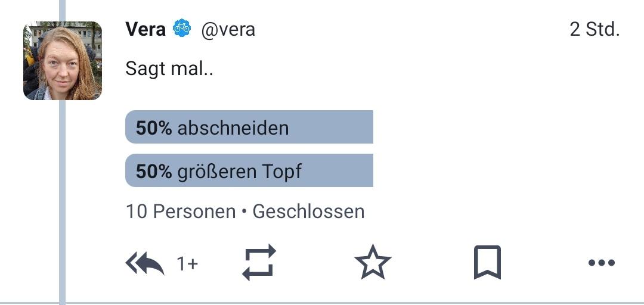The width and height of the screenshot is (644, 305).
Task: Reply to Vera's post
Action: [x=144, y=263]
